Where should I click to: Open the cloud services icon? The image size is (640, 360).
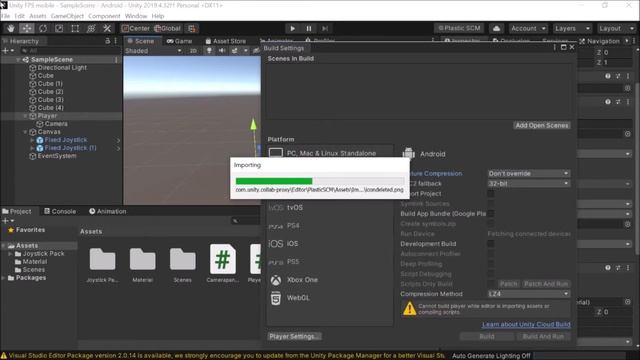[x=496, y=28]
